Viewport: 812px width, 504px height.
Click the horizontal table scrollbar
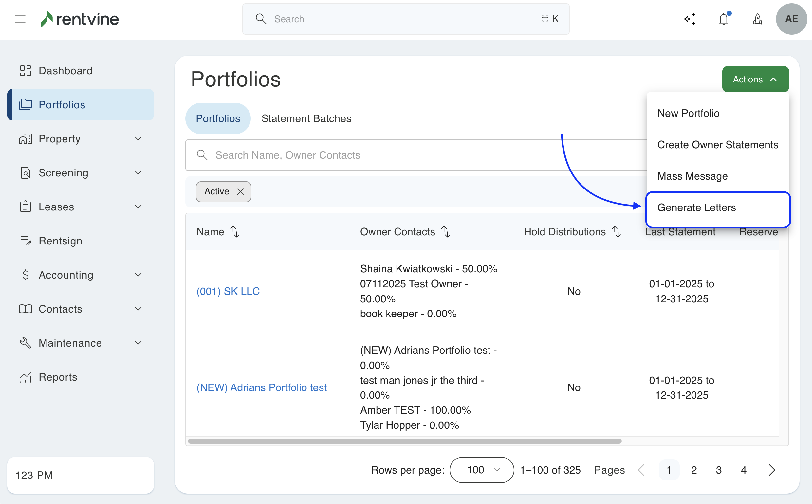pyautogui.click(x=404, y=441)
